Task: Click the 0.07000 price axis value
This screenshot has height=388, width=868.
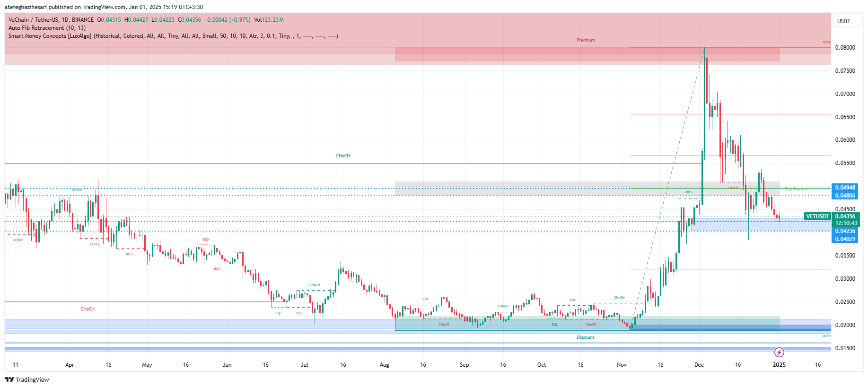Action: point(845,94)
